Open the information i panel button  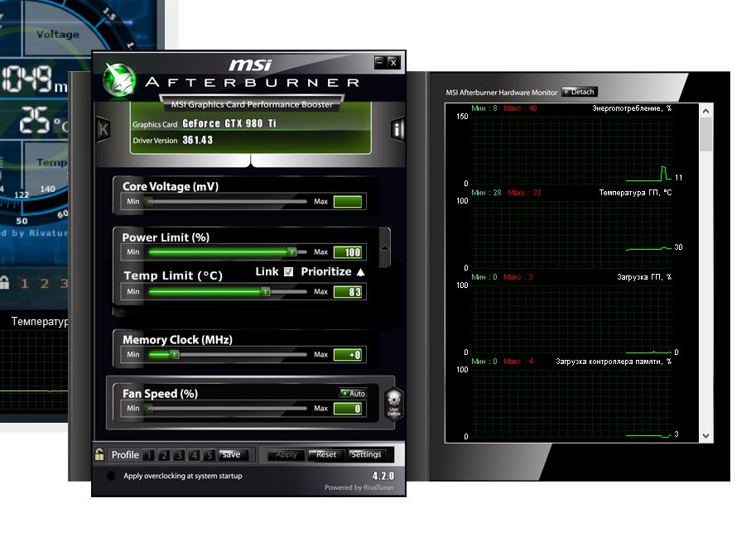click(x=397, y=129)
